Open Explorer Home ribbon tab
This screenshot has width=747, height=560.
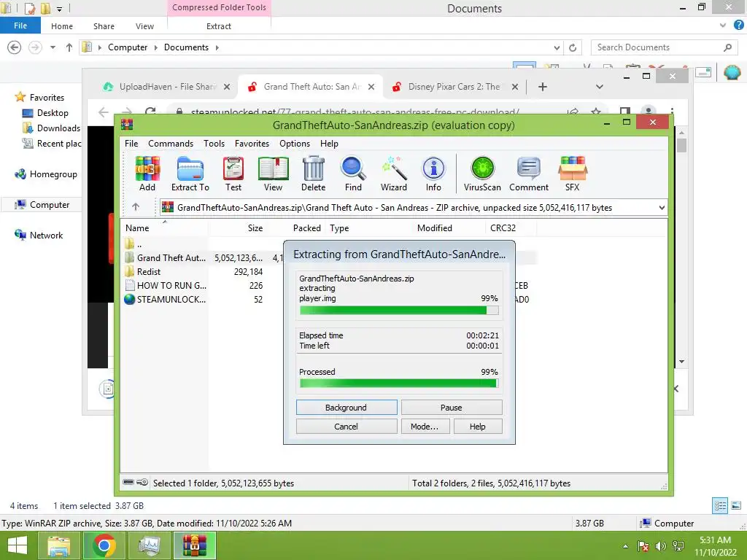(62, 26)
